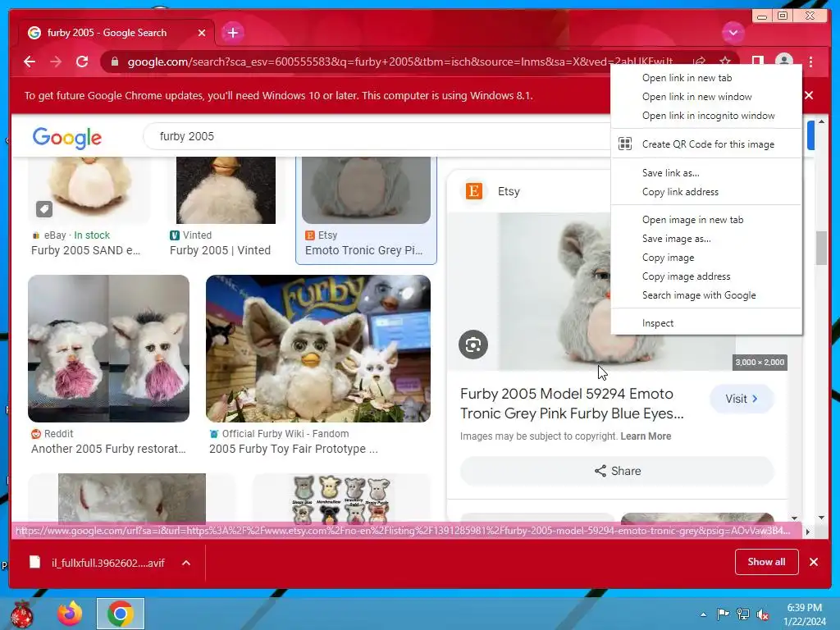Image resolution: width=840 pixels, height=630 pixels.
Task: Open the eBay Furby SAND thumbnail
Action: click(x=89, y=190)
